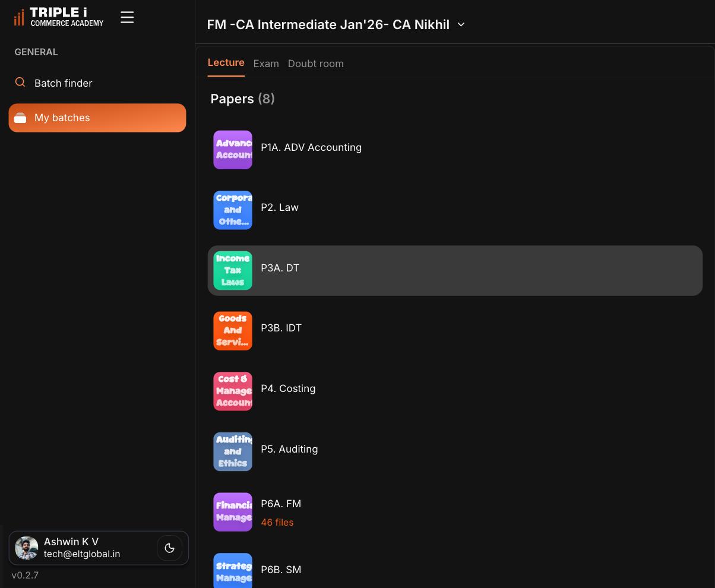This screenshot has width=715, height=588.
Task: Expand the batch selector chevron
Action: pyautogui.click(x=461, y=24)
